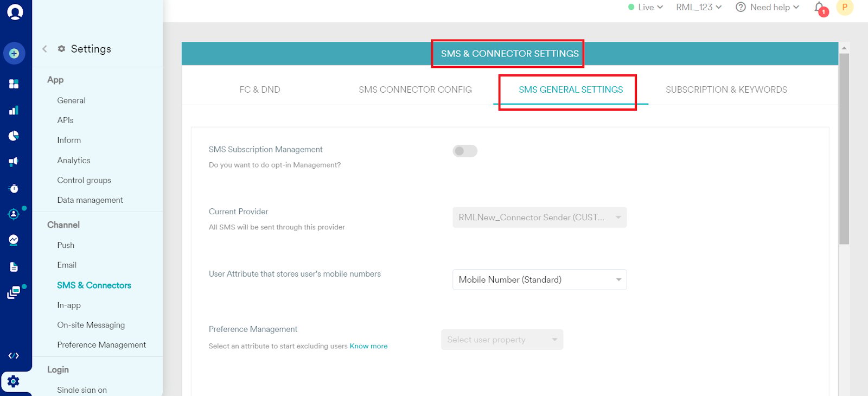
Task: Open Control groups settings
Action: (x=84, y=180)
